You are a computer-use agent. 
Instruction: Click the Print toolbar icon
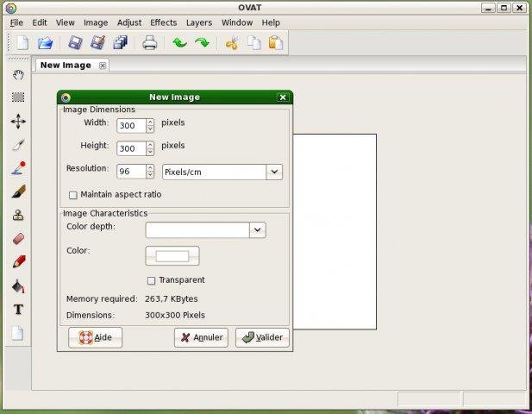[x=150, y=43]
